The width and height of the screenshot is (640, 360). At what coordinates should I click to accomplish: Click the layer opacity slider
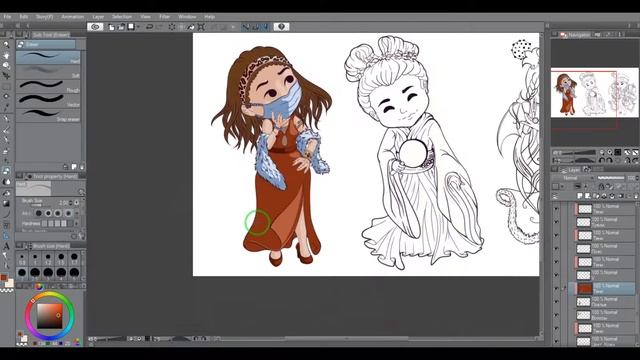click(x=611, y=178)
